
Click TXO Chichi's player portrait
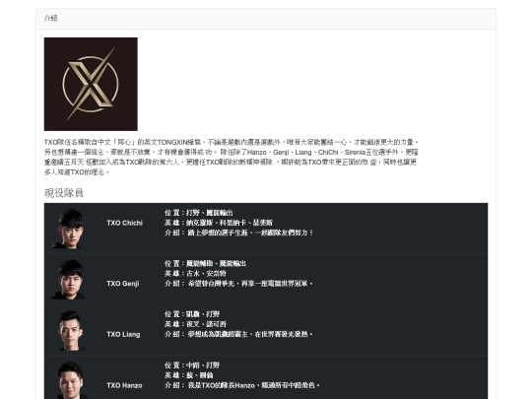pyautogui.click(x=69, y=229)
